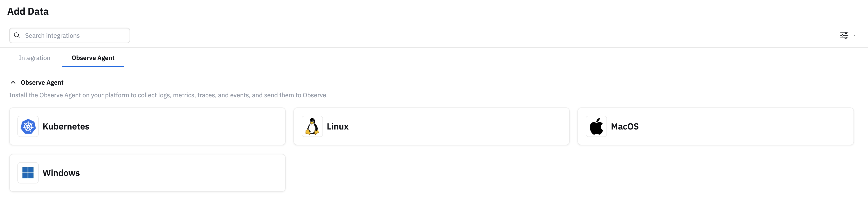Image resolution: width=868 pixels, height=213 pixels.
Task: Click the magnifying glass search icon
Action: 17,35
